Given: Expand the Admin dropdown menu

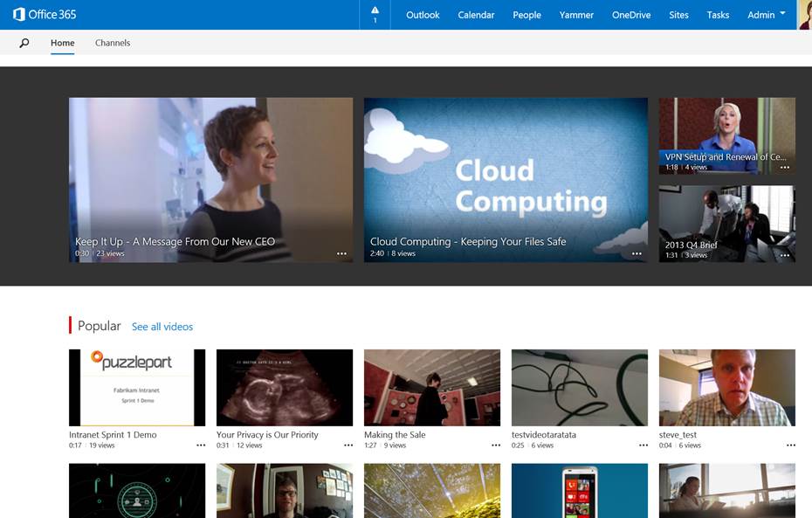Looking at the screenshot, I should (x=767, y=15).
